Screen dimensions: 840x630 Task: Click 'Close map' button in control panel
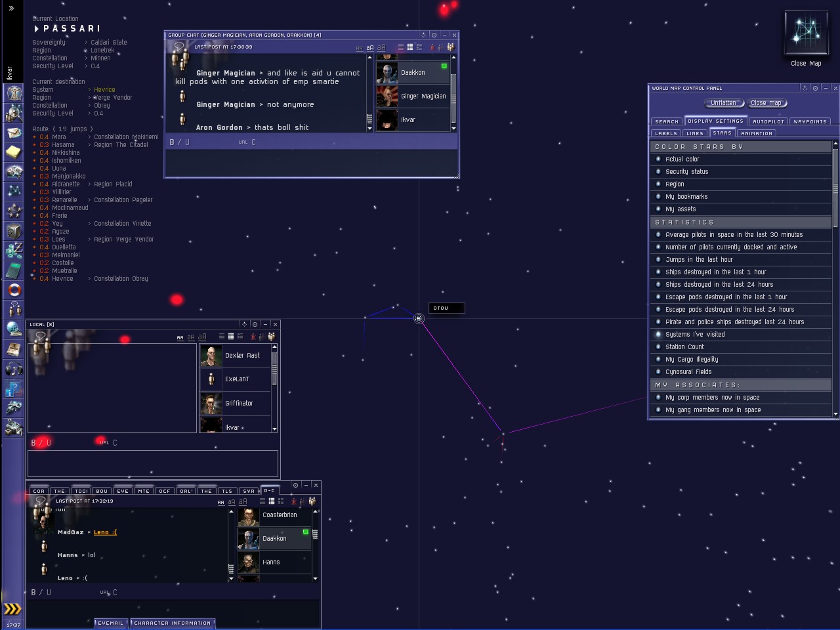[766, 103]
